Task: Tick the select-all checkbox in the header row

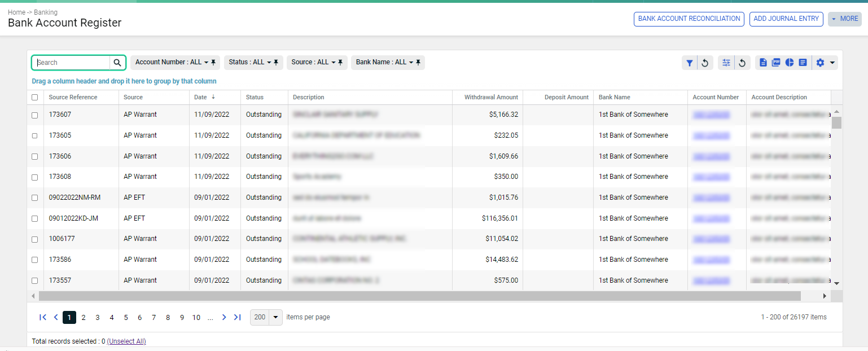Action: click(x=35, y=98)
